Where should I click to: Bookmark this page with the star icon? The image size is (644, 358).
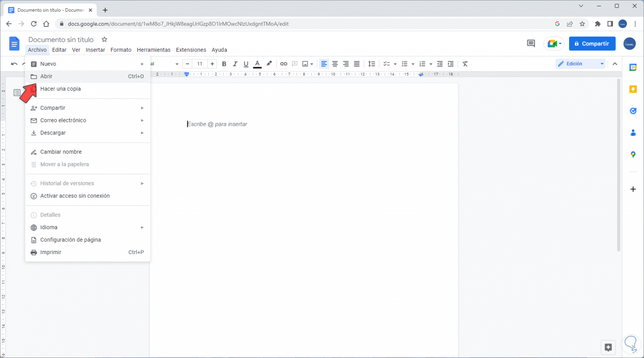(x=582, y=24)
